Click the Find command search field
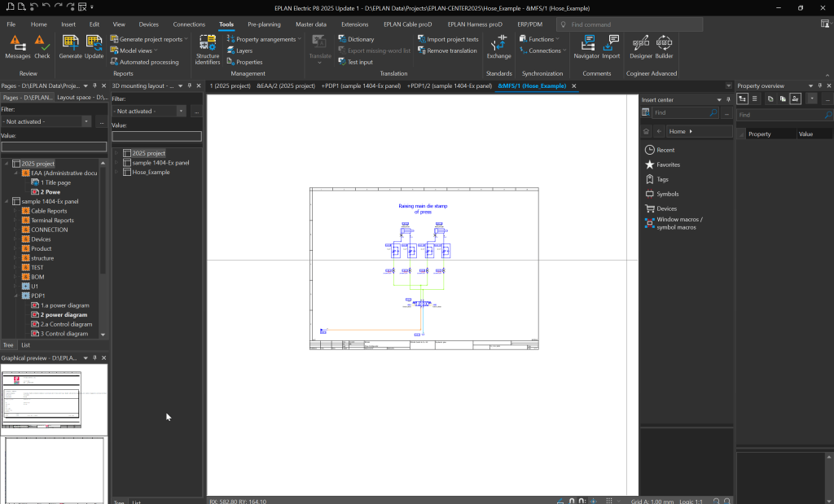Image resolution: width=834 pixels, height=504 pixels. pyautogui.click(x=630, y=24)
